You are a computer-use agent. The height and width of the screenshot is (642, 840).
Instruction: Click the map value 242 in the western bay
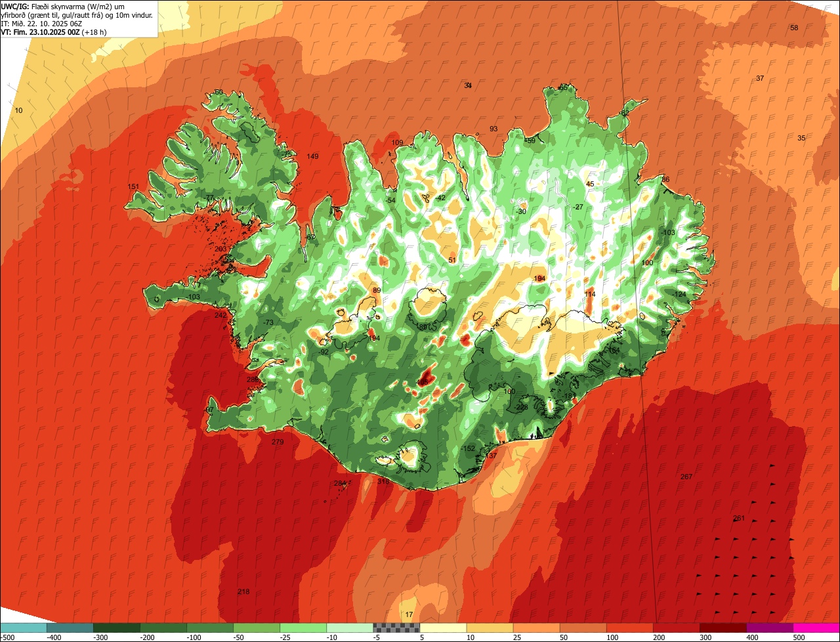(220, 316)
